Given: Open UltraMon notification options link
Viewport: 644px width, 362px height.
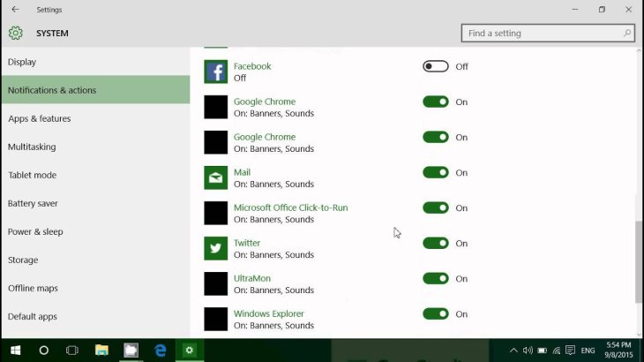Looking at the screenshot, I should [252, 278].
